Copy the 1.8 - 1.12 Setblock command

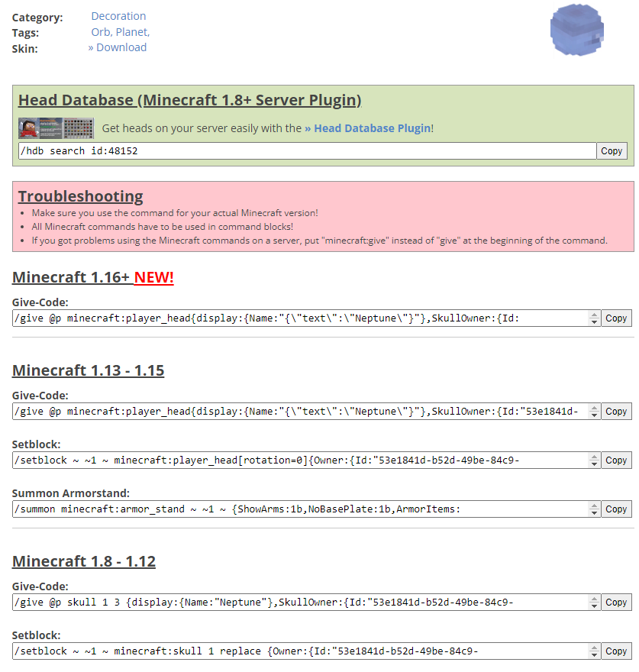point(616,651)
